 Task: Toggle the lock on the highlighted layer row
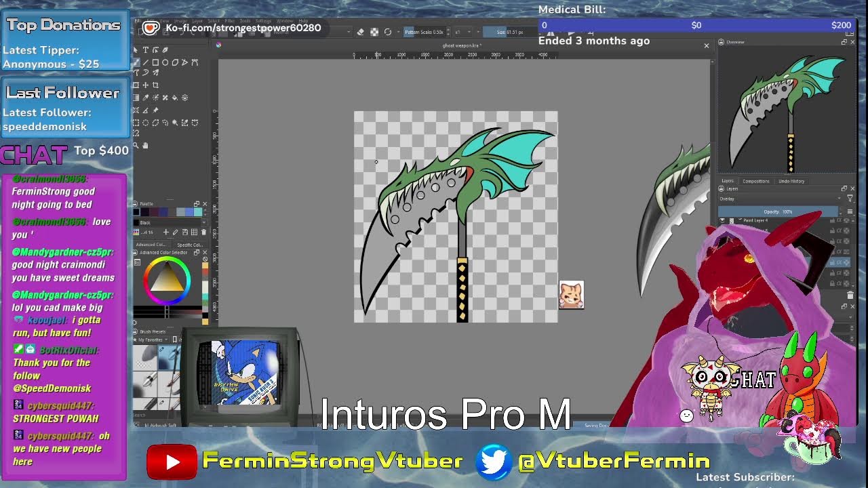[x=832, y=262]
